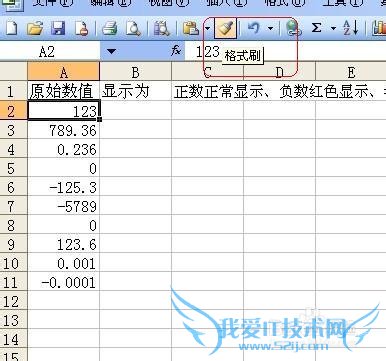386x361 pixels.
Task: Select cell with value 789.36
Action: 63,130
